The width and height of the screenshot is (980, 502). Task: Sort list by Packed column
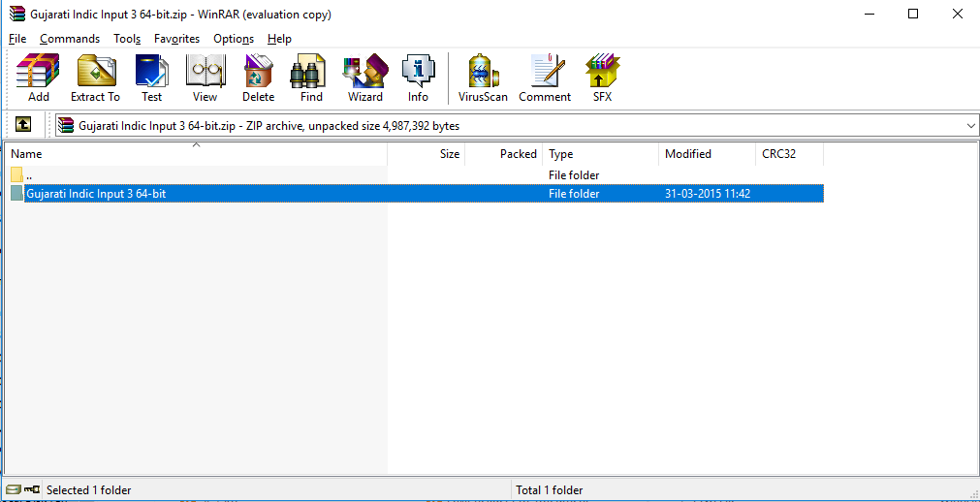(x=504, y=154)
